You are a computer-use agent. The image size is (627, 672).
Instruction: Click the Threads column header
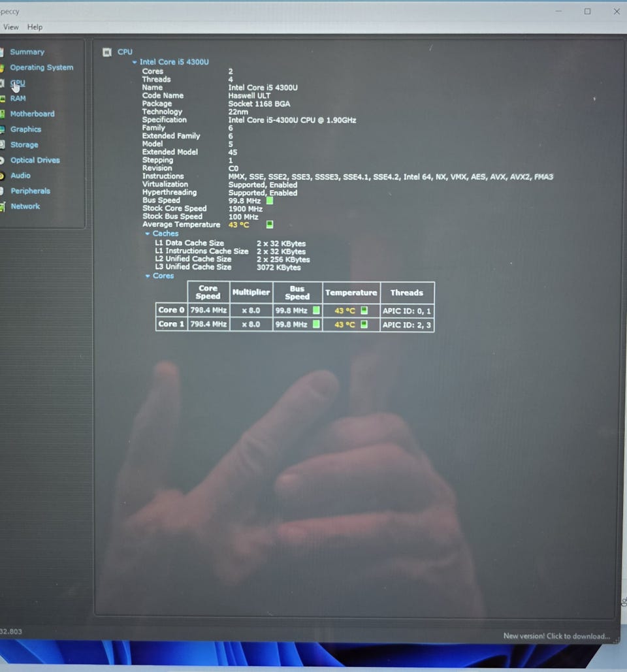[407, 293]
